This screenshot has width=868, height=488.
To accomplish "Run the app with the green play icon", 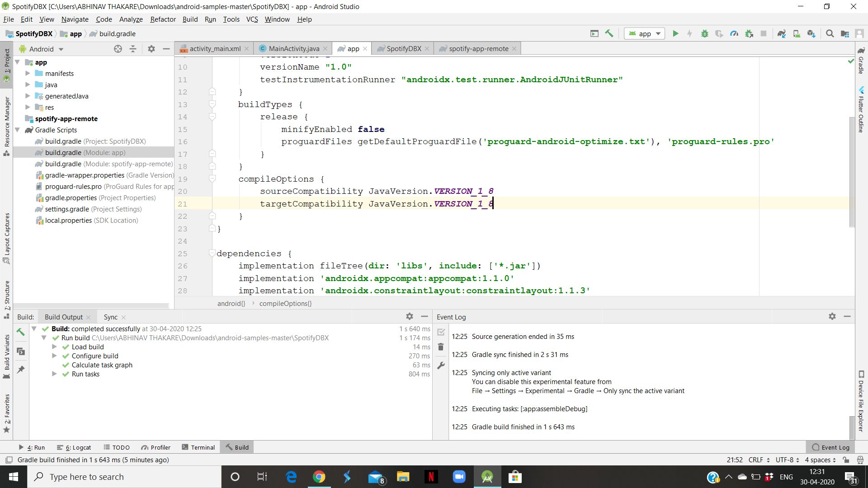I will click(675, 33).
